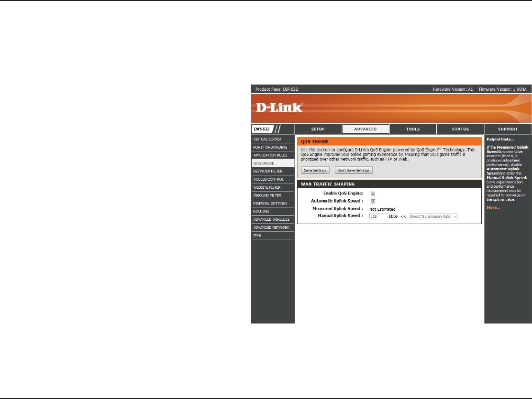The height and width of the screenshot is (399, 532).
Task: Open the IPv6 settings page
Action: coord(273,236)
